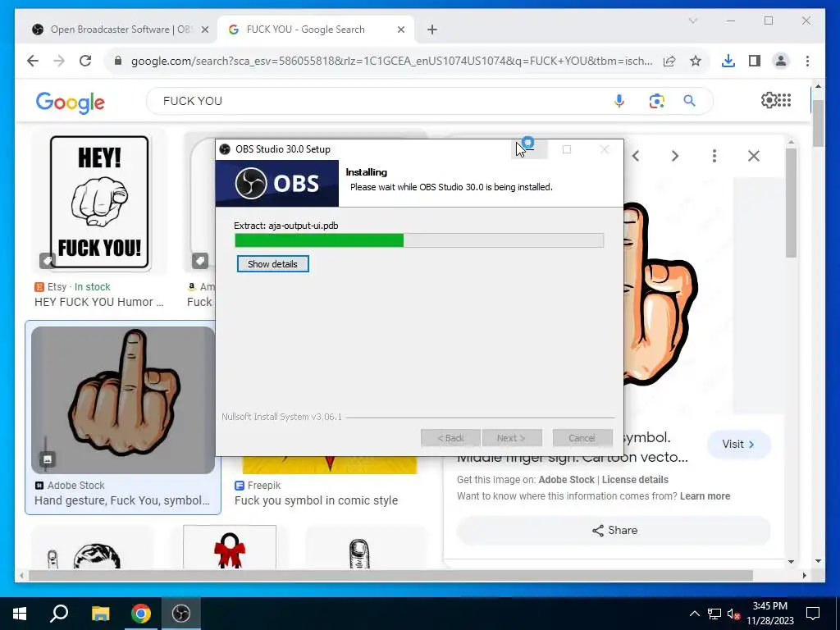The height and width of the screenshot is (630, 840).
Task: Close the image preview panel
Action: [x=754, y=156]
